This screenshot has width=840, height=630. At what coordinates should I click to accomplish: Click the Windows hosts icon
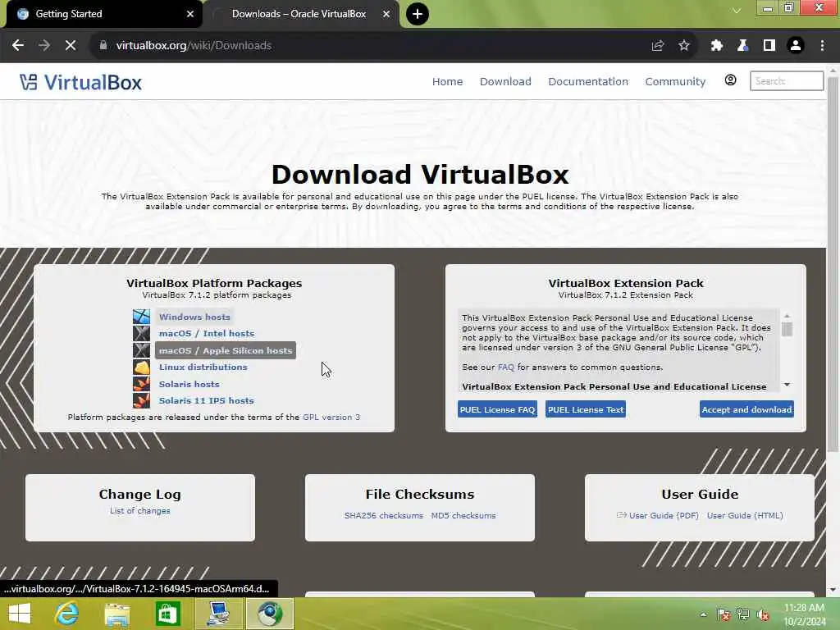pyautogui.click(x=141, y=317)
